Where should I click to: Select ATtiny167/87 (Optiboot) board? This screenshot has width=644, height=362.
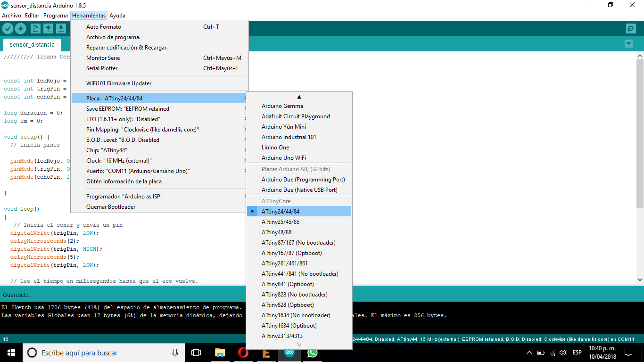[299, 253]
